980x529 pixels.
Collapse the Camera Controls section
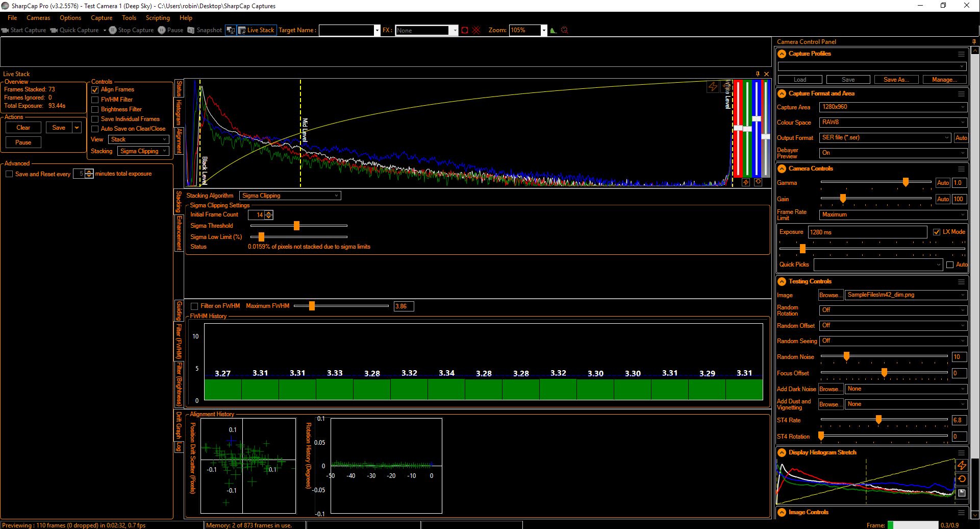(x=782, y=169)
